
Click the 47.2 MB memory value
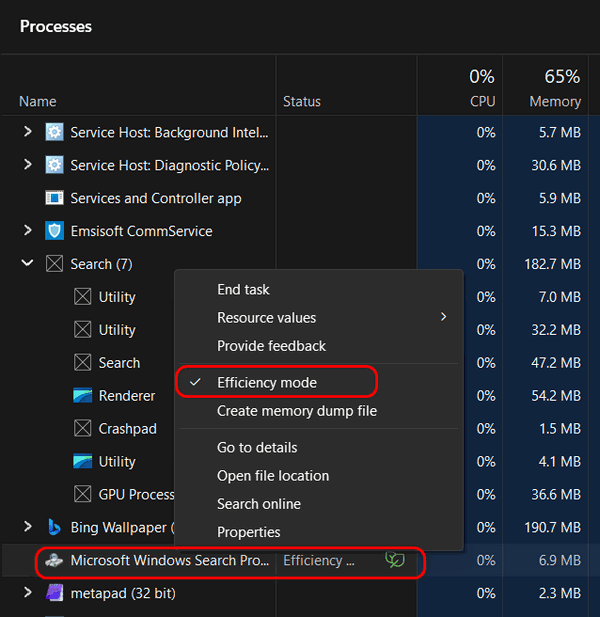(x=556, y=362)
